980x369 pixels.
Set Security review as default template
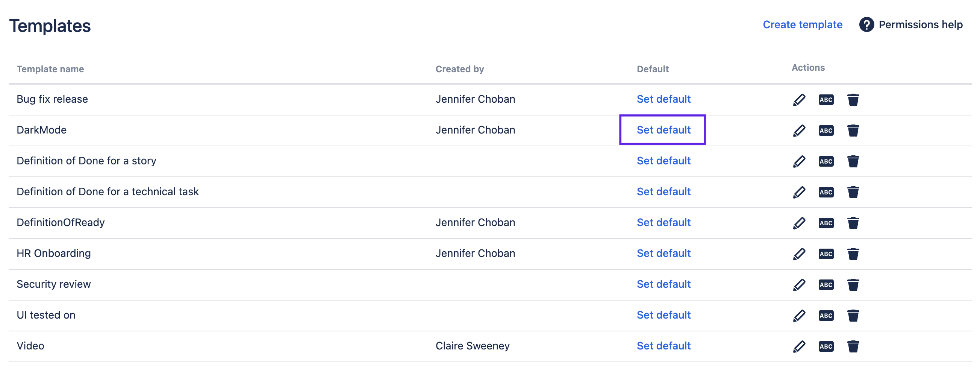pos(663,284)
